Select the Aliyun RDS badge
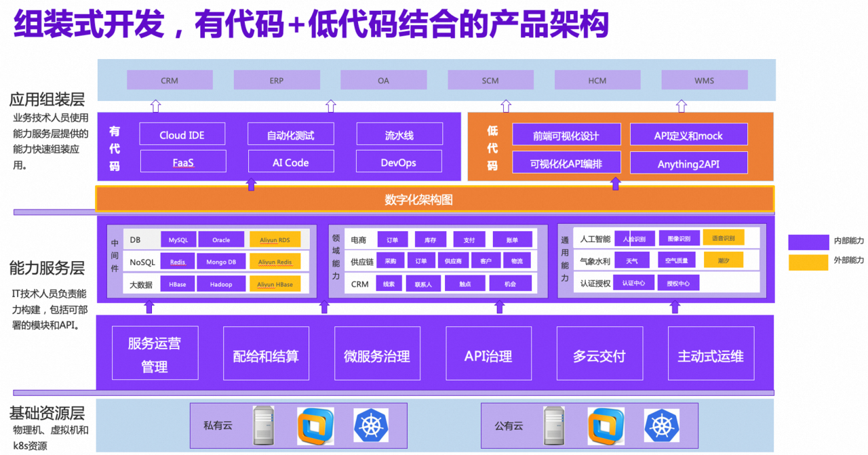This screenshot has width=868, height=455. click(275, 239)
